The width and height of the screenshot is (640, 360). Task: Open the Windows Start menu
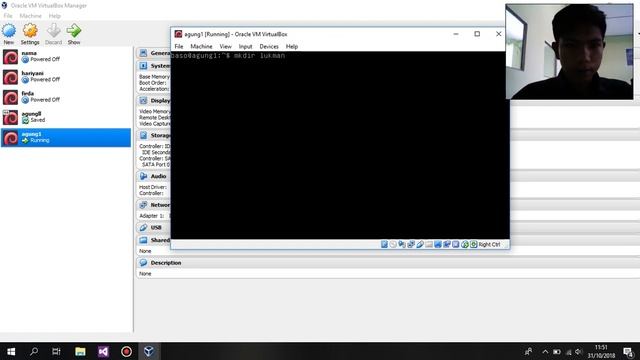point(11,351)
